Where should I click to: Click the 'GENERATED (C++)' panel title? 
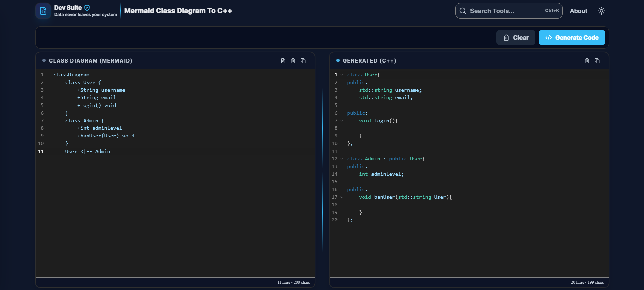point(369,61)
